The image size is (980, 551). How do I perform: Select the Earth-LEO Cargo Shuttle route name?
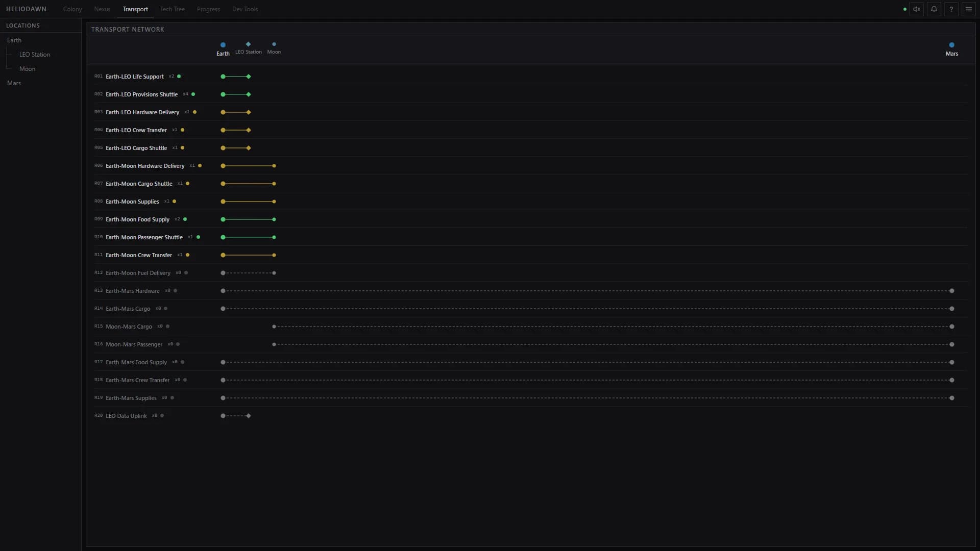(x=136, y=148)
